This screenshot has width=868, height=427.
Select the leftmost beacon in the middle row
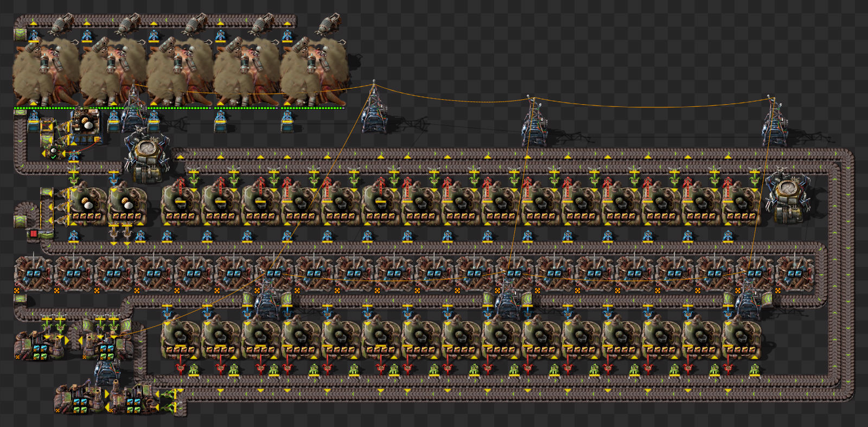point(33,272)
